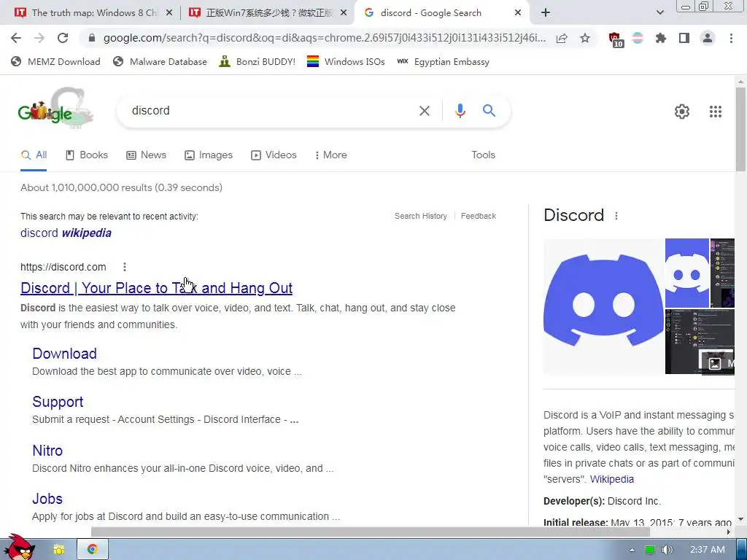Open the red extension with badge 10
Viewport: 747px width, 560px height.
coord(616,39)
